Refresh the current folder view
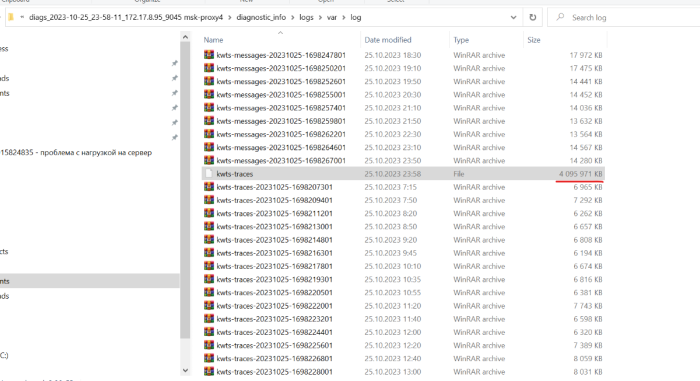 [533, 17]
